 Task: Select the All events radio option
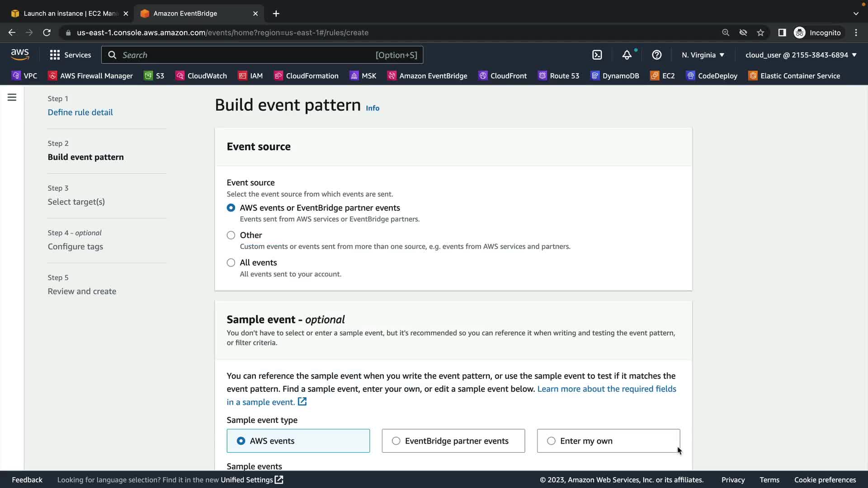coord(231,263)
